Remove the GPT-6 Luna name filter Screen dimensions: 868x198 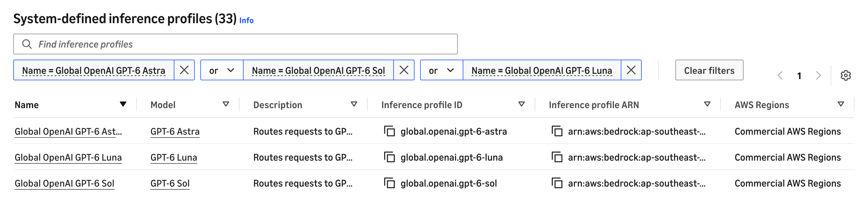point(631,70)
